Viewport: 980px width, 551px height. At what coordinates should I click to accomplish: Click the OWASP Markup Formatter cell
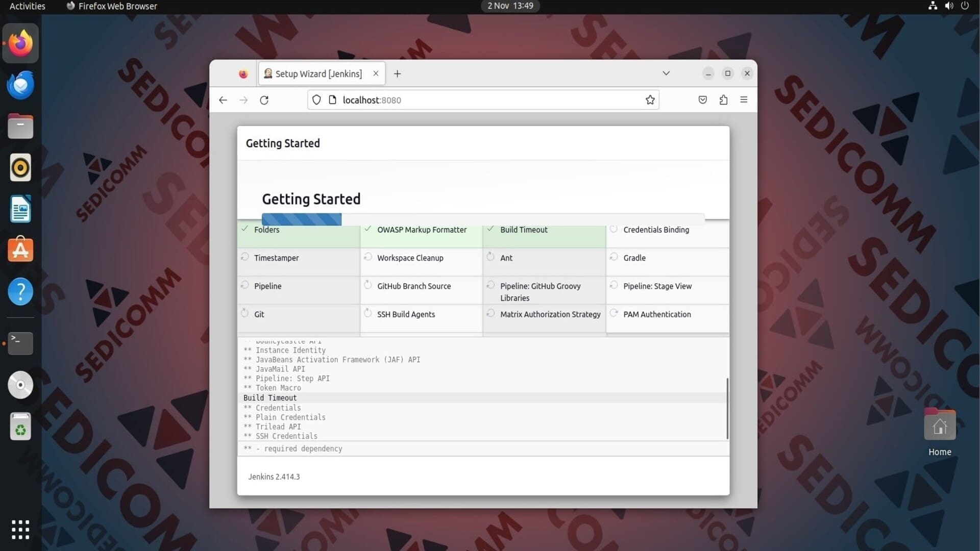(x=422, y=234)
